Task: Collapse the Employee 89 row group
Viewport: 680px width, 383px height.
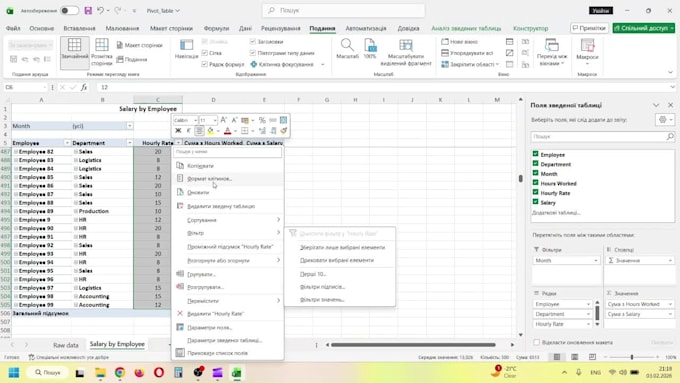Action: (x=16, y=211)
